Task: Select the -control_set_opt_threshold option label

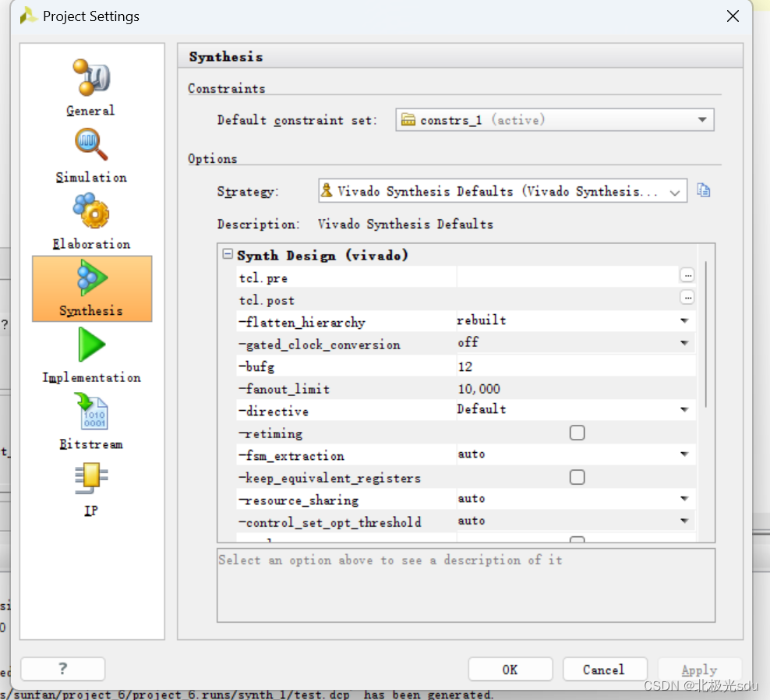Action: [x=330, y=522]
